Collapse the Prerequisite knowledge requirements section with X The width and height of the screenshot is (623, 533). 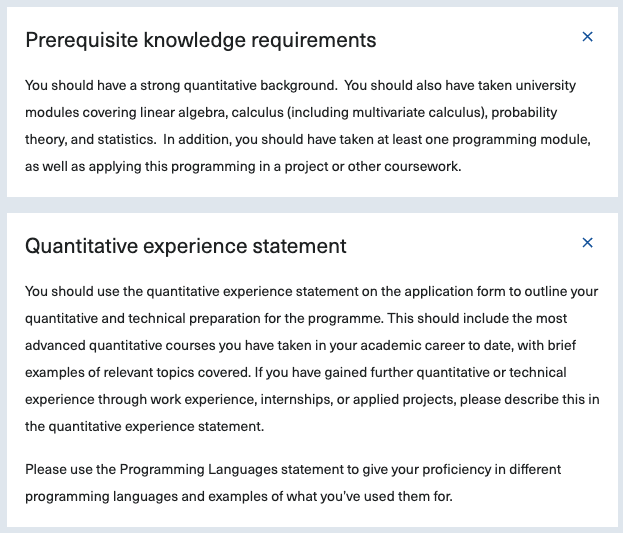[587, 37]
